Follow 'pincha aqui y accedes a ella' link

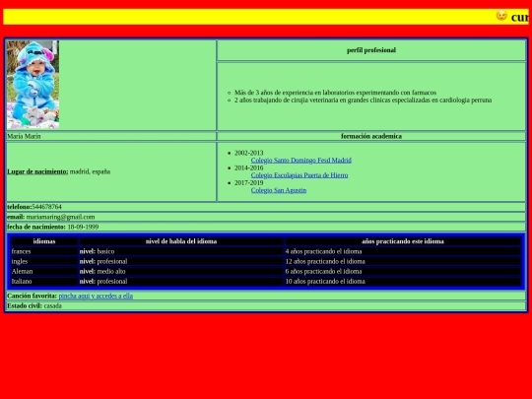[x=96, y=296]
